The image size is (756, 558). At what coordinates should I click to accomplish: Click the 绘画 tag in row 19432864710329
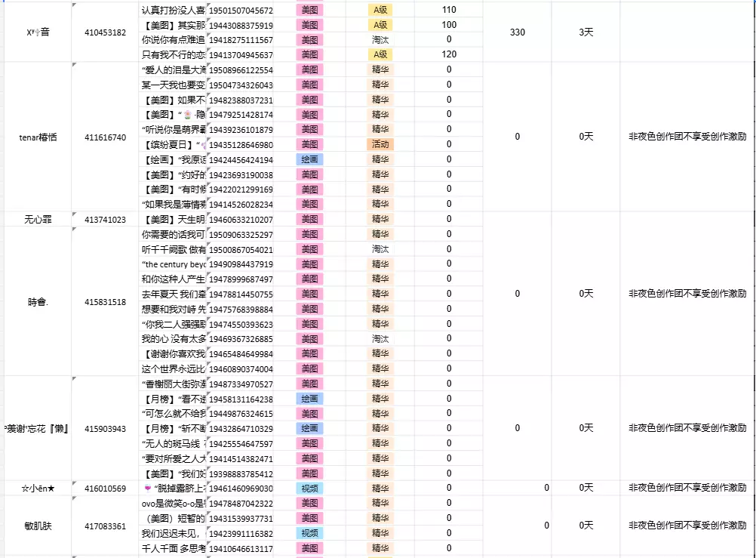coord(309,428)
